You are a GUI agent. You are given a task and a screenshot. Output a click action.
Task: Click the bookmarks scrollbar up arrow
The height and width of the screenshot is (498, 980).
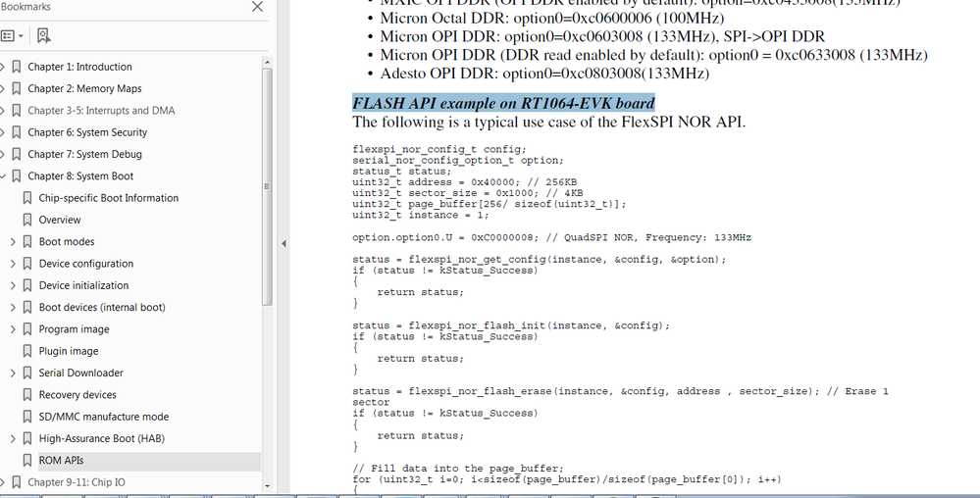point(268,62)
